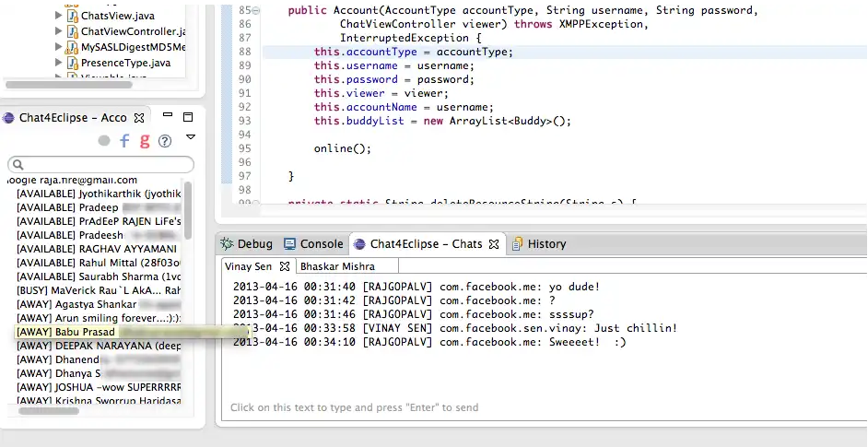Click the Chat4Eclipse Chats tab globe icon
The height and width of the screenshot is (447, 868).
tap(359, 244)
